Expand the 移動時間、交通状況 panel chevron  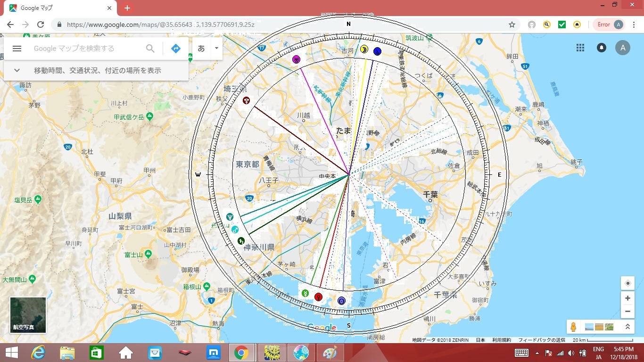pyautogui.click(x=17, y=70)
